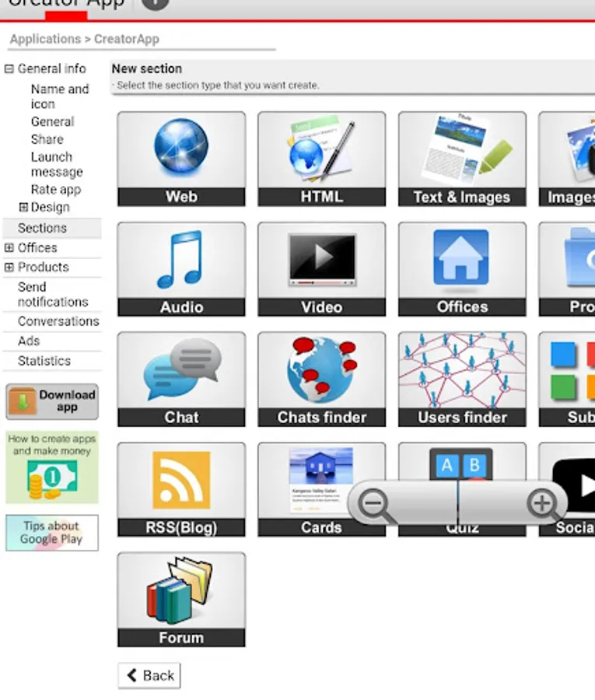This screenshot has height=700, width=595.
Task: Select the Images section tile
Action: coord(567,159)
